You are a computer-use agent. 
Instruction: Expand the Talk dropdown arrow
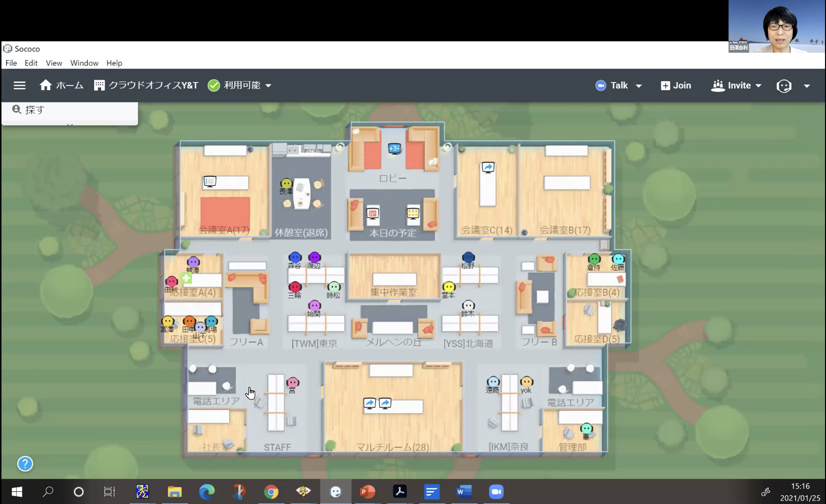639,86
